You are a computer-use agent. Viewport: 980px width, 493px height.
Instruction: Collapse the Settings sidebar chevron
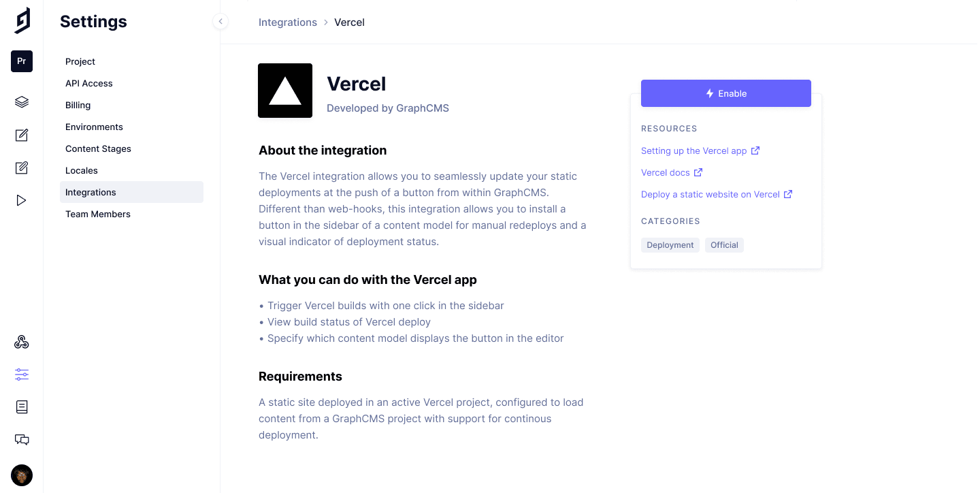point(220,22)
